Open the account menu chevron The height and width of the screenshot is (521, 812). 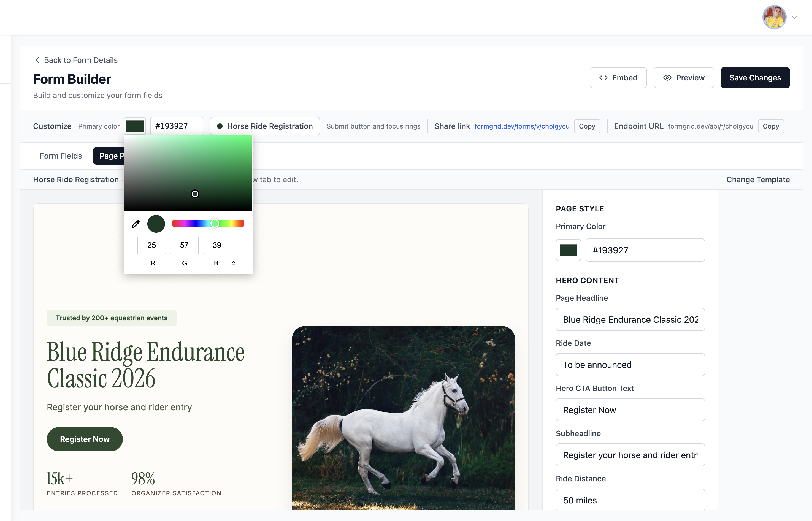(x=794, y=17)
